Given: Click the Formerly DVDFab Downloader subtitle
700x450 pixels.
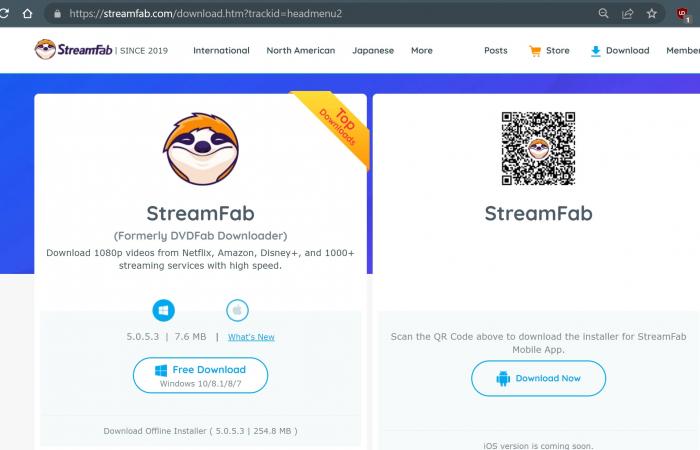Looking at the screenshot, I should click(x=200, y=235).
